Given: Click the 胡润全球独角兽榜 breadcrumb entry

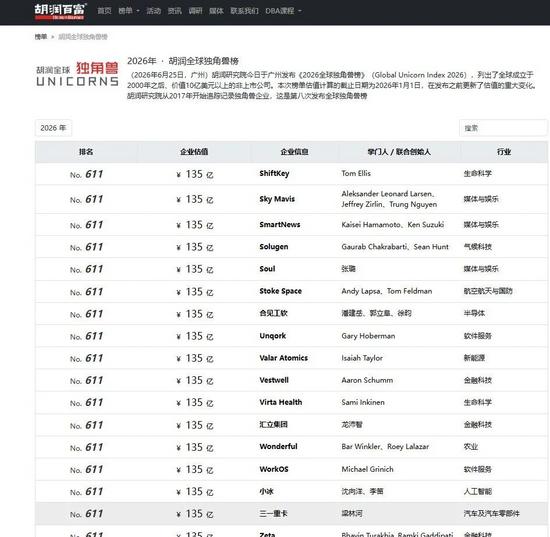Looking at the screenshot, I should [x=83, y=36].
